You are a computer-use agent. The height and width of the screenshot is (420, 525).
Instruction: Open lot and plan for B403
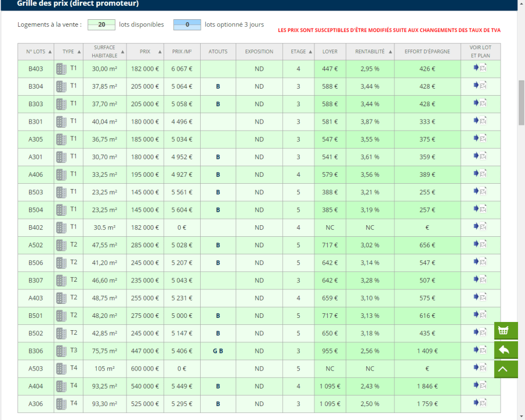tap(480, 68)
